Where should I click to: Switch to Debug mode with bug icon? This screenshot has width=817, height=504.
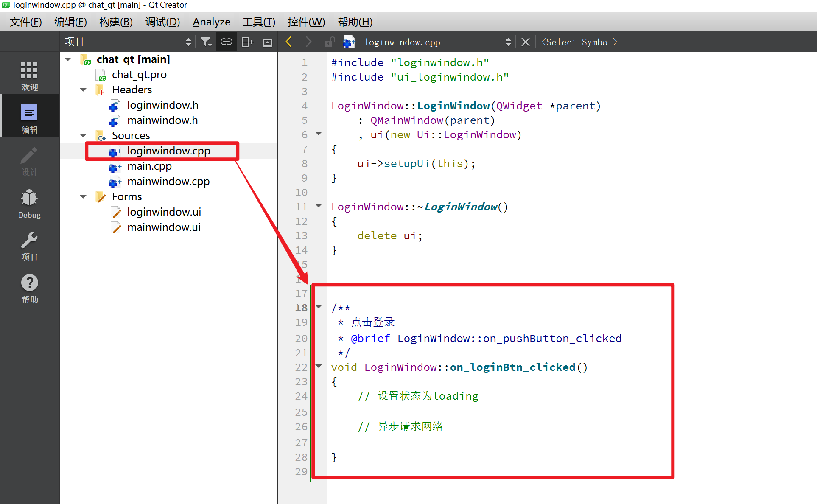tap(29, 204)
